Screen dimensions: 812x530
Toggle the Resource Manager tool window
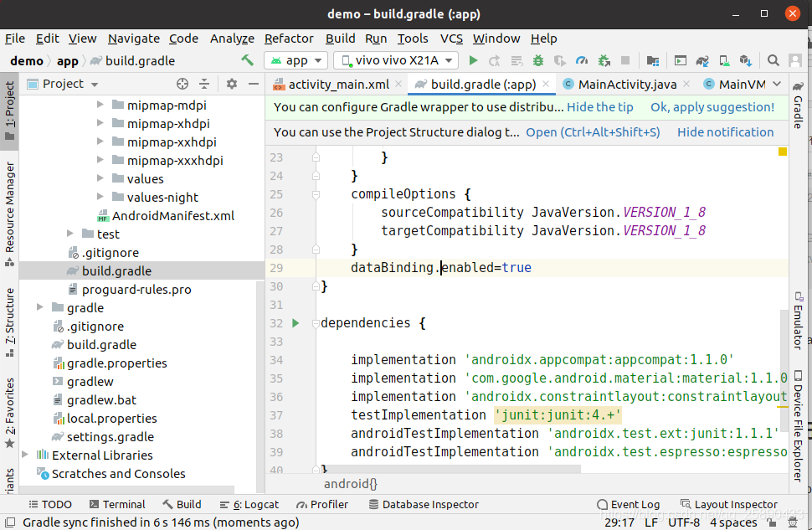9,214
